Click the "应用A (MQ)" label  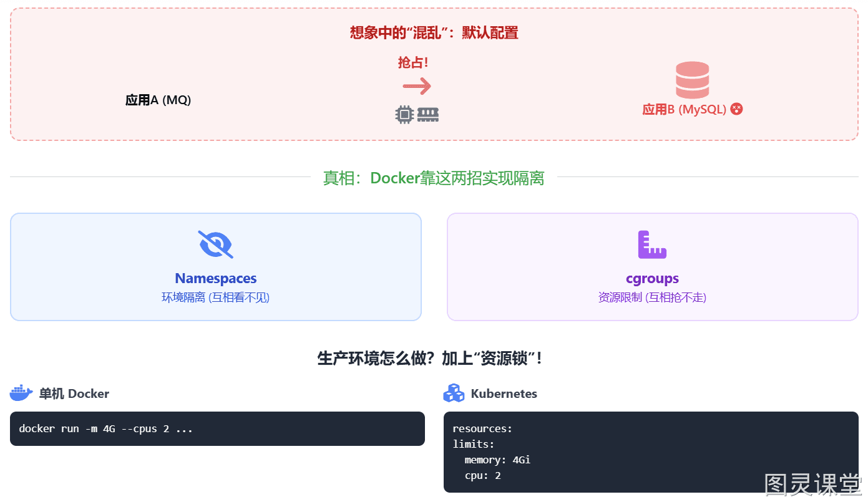(158, 100)
